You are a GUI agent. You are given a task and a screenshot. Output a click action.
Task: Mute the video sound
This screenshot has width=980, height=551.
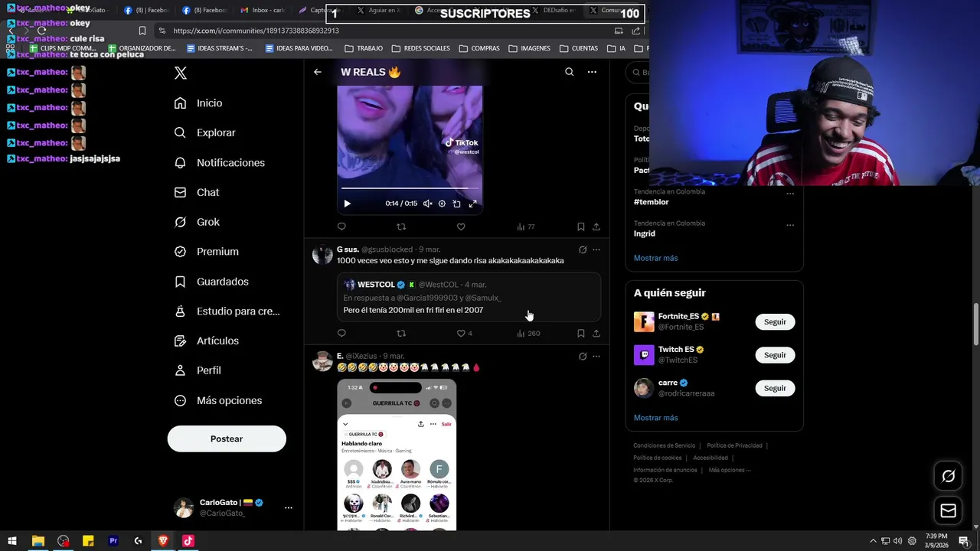click(427, 204)
